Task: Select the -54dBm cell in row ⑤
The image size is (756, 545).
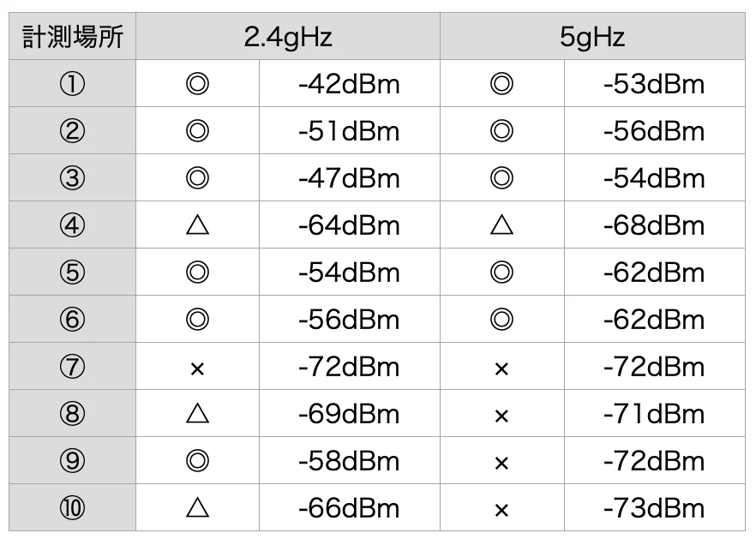Action: pyautogui.click(x=349, y=272)
